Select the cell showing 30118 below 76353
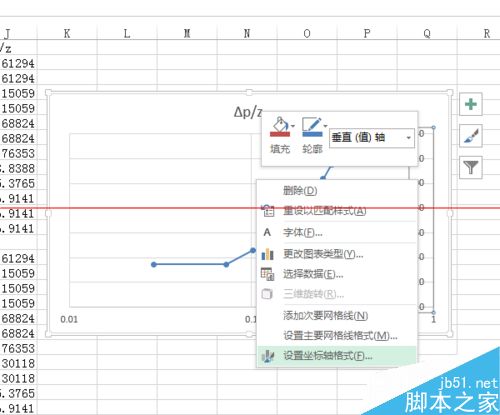Viewport: 500px width, 415px height. 18,364
